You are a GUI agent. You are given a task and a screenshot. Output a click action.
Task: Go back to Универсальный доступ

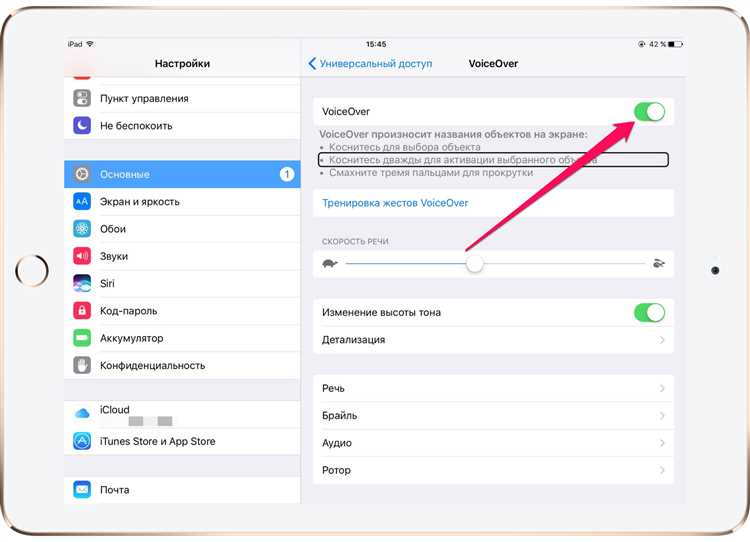(x=370, y=63)
